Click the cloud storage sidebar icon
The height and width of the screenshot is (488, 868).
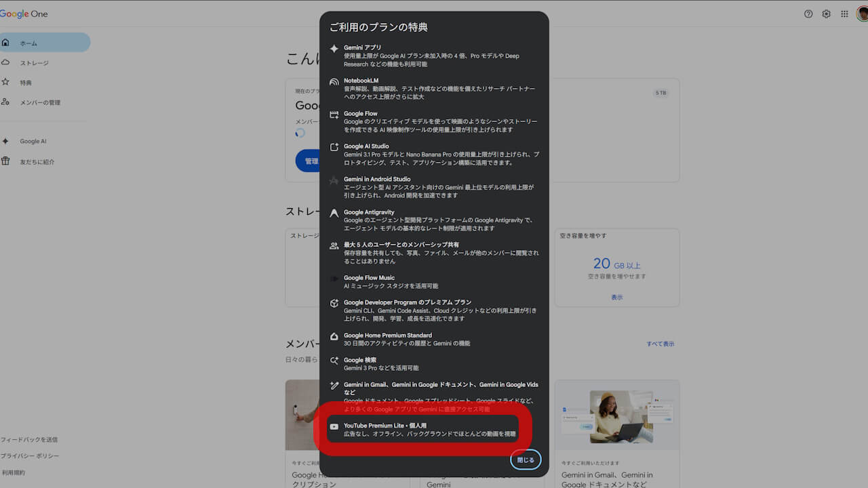point(5,62)
